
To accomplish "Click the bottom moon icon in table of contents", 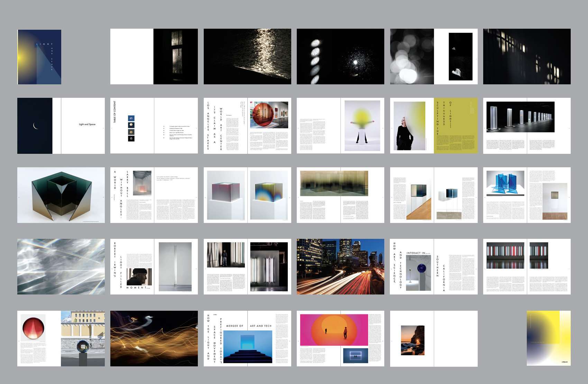I will coord(131,139).
